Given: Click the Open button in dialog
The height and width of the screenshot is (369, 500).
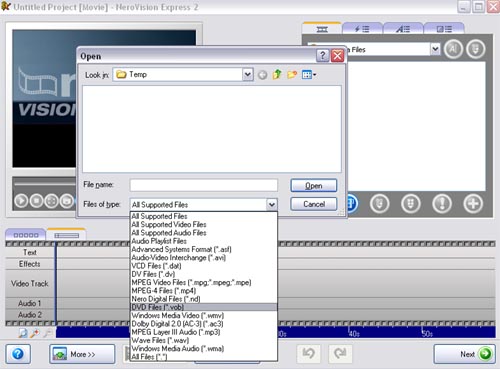Looking at the screenshot, I should coord(314,186).
